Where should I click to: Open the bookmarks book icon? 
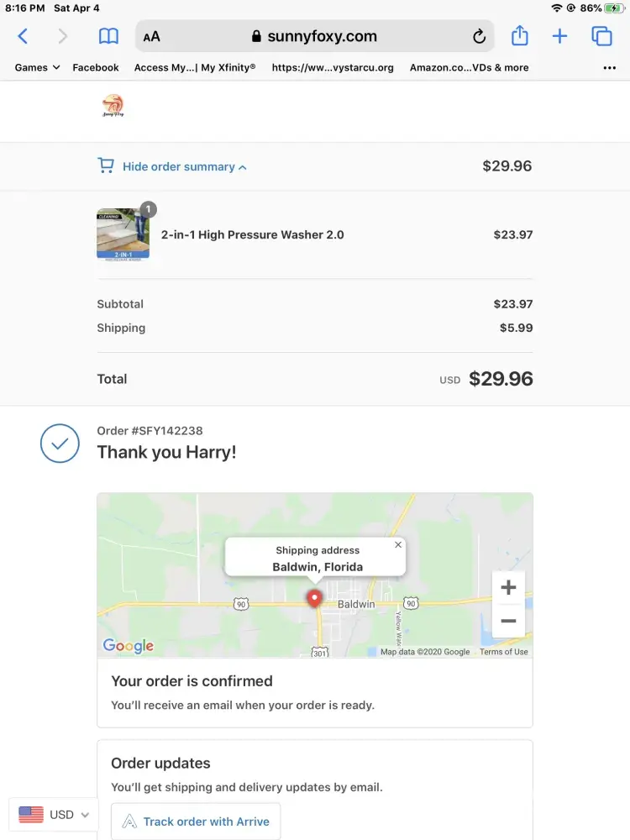(x=108, y=36)
